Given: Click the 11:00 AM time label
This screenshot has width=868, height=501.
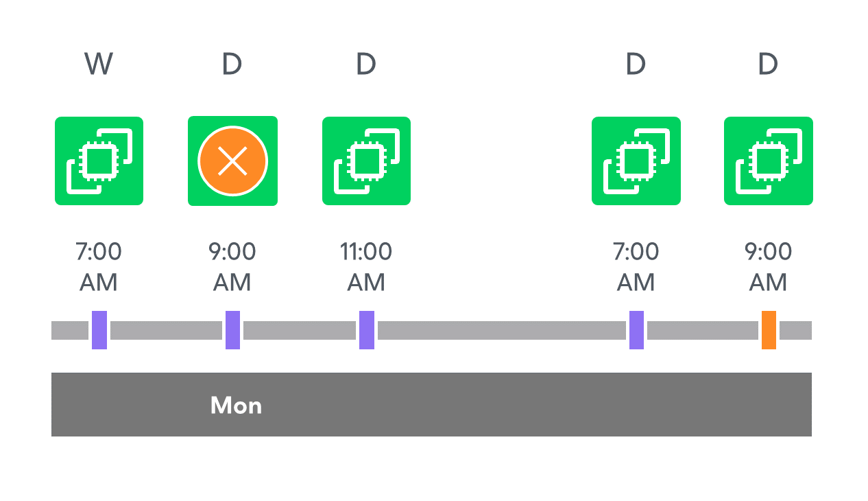Looking at the screenshot, I should coord(366,267).
